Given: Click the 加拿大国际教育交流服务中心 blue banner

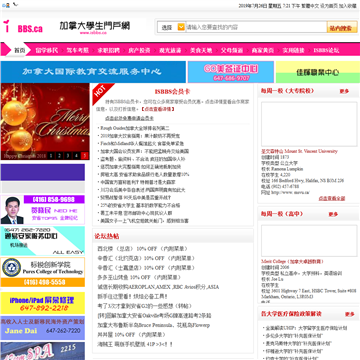Looking at the screenshot, I should pos(93,72).
